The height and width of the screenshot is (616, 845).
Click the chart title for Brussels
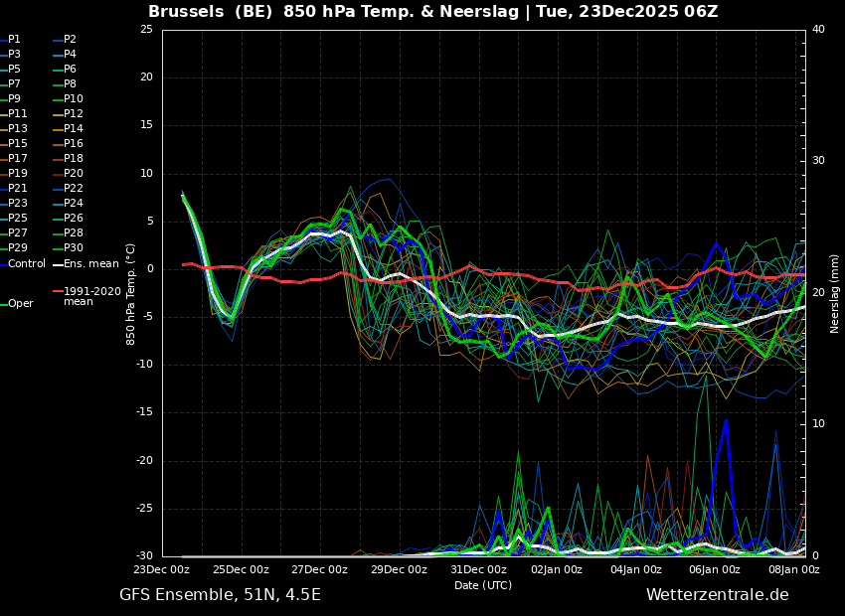[432, 12]
